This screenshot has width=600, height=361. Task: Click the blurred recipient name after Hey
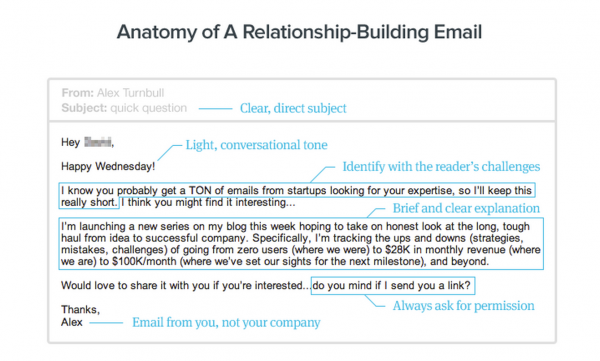click(x=98, y=142)
